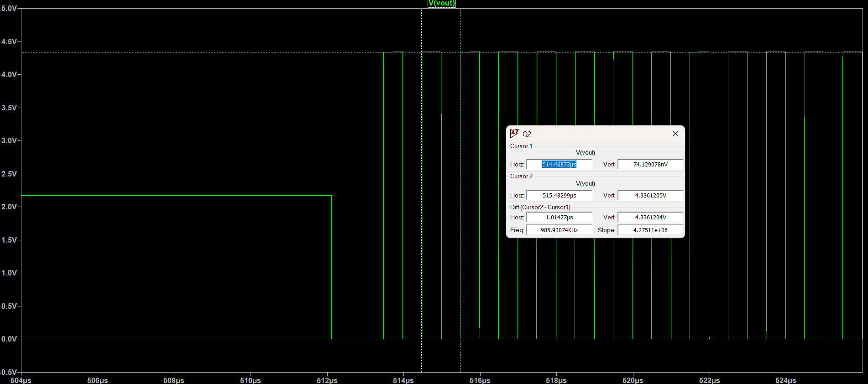Click the Q2 dialog title text
Screen dimensions: 868x384
point(527,134)
